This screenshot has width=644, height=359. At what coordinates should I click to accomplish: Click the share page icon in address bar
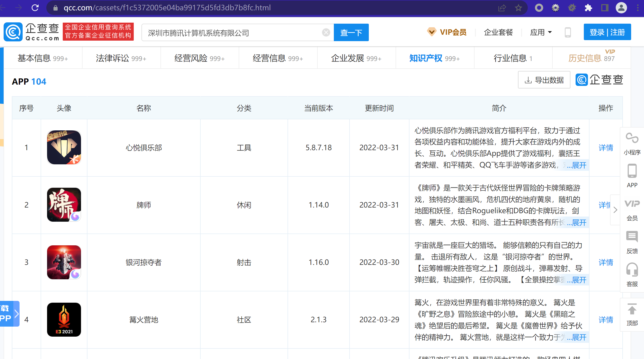coord(502,8)
